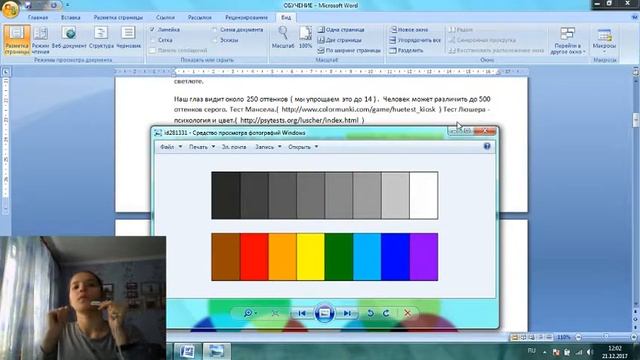
Task: Rotate photo clockwise
Action: pos(386,313)
